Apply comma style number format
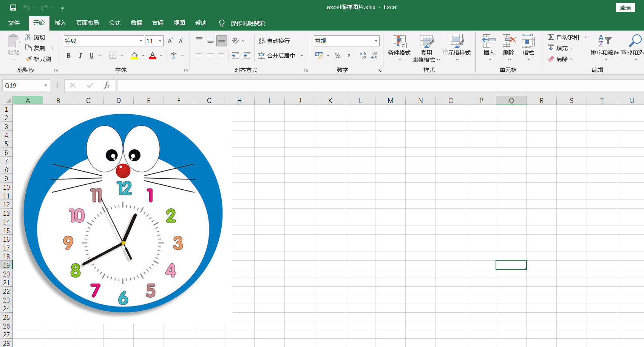644x347 pixels. coord(349,55)
